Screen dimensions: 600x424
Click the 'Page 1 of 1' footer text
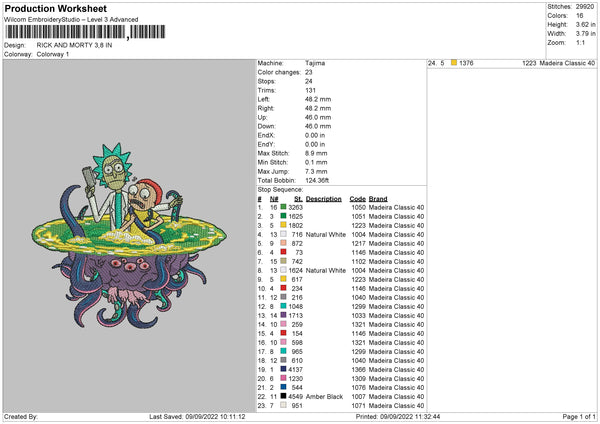pos(579,417)
